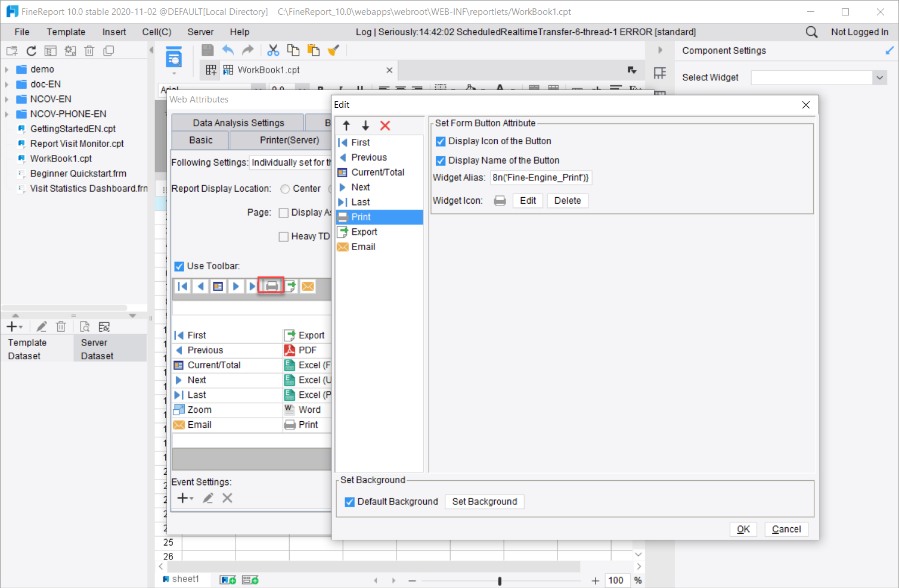Open the Help menu
899x588 pixels.
coord(240,32)
